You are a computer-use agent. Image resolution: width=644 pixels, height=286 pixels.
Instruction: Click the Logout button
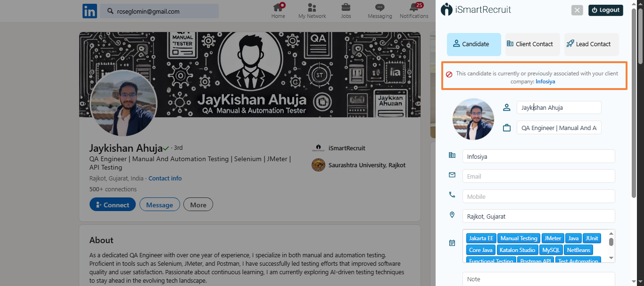coord(606,10)
